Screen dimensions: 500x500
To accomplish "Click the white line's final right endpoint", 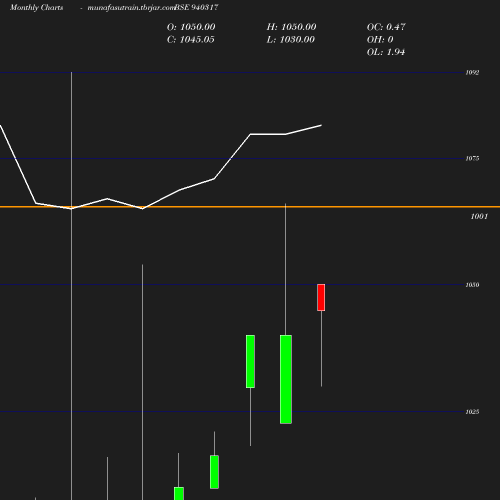I will click(321, 125).
